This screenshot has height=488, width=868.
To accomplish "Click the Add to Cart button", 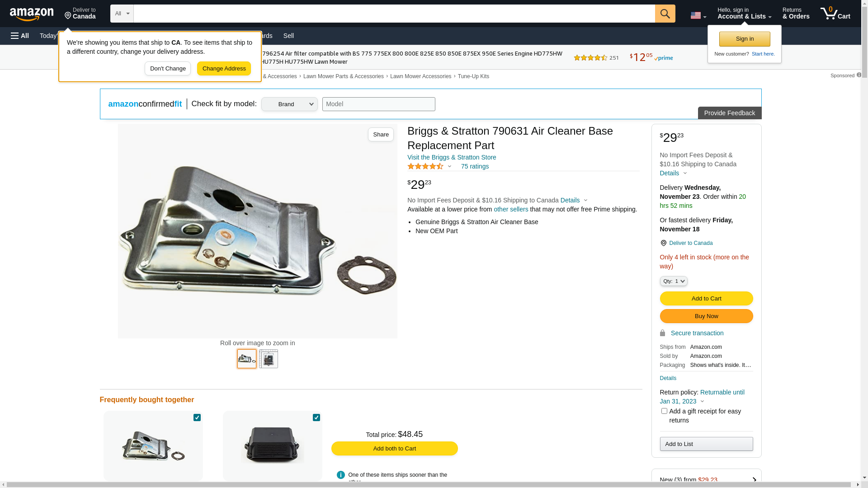I will [706, 298].
